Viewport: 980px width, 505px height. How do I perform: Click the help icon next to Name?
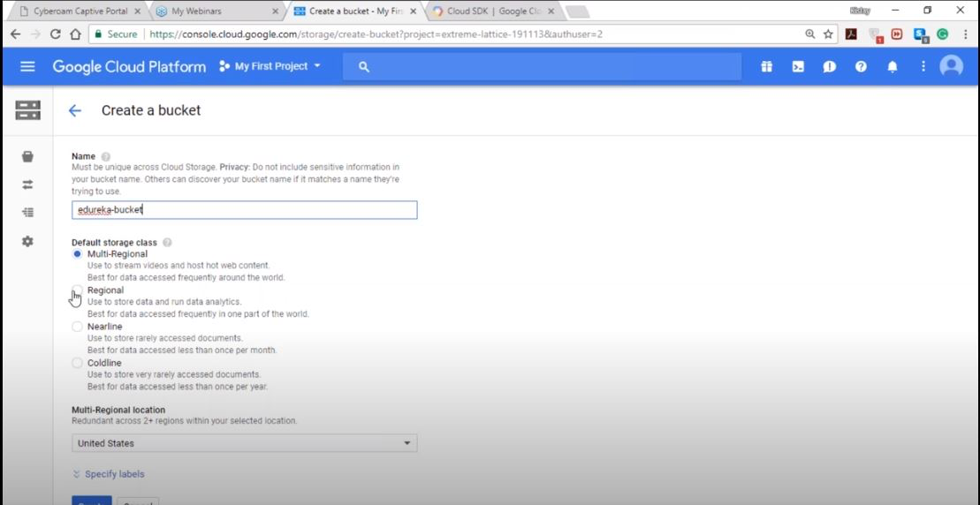coord(106,156)
